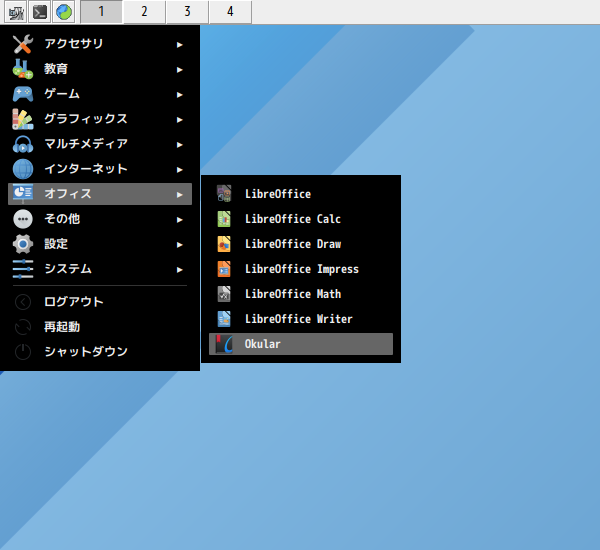Launch LibreOffice Math
600x550 pixels.
tap(301, 294)
